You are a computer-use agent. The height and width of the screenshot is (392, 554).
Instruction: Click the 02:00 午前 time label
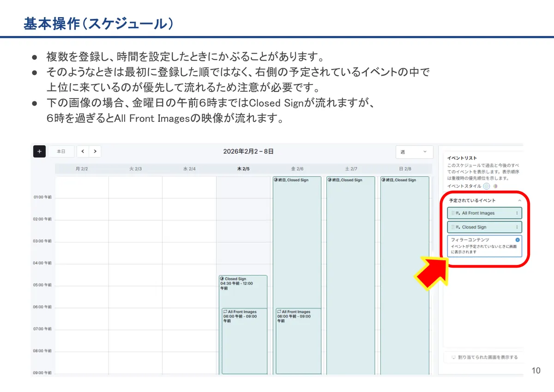click(42, 219)
